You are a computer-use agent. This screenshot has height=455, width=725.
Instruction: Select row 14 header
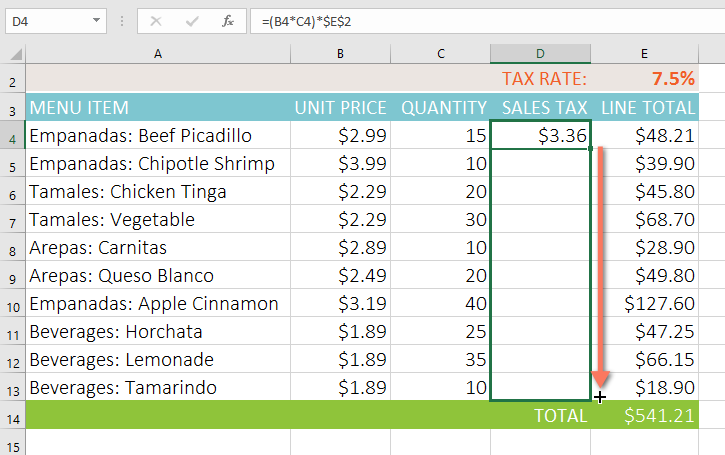click(12, 415)
